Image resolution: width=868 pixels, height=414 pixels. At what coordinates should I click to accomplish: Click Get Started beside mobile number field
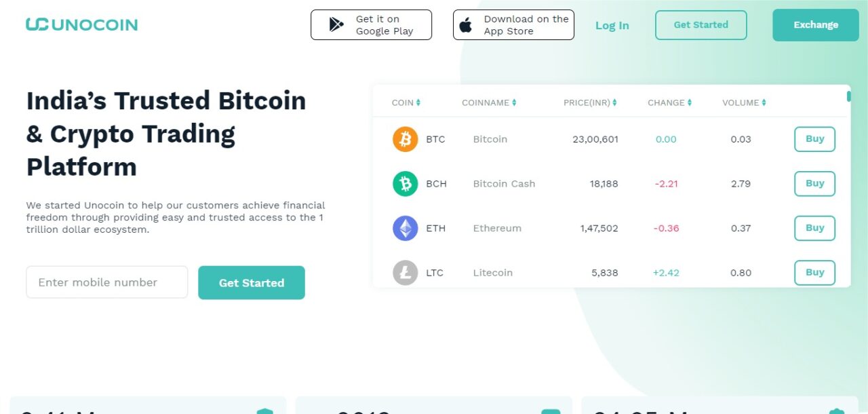point(252,283)
